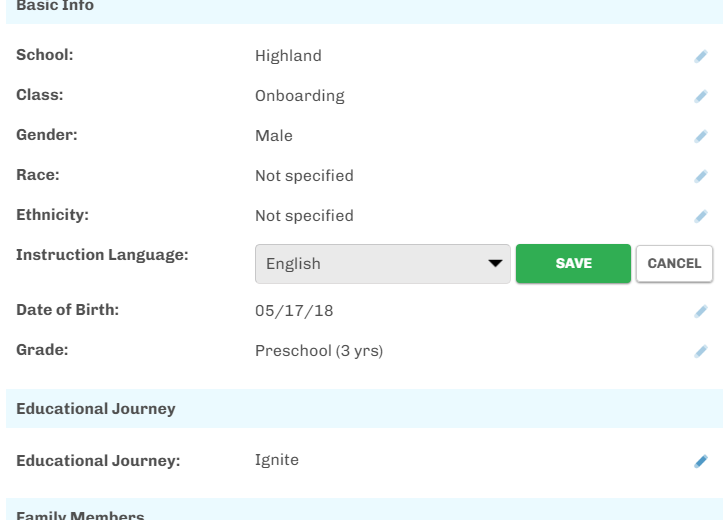Click the Family Members section header
Screen dimensions: 723x520
80,514
